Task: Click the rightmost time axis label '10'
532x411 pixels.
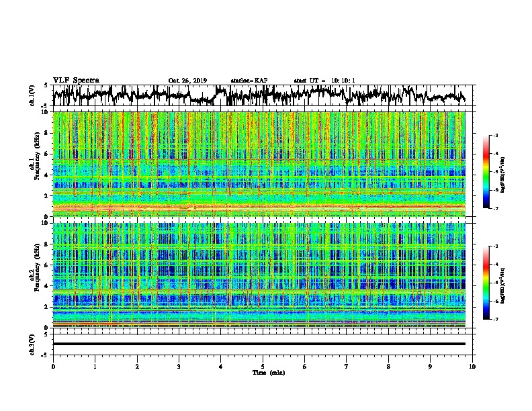Action: (x=472, y=367)
